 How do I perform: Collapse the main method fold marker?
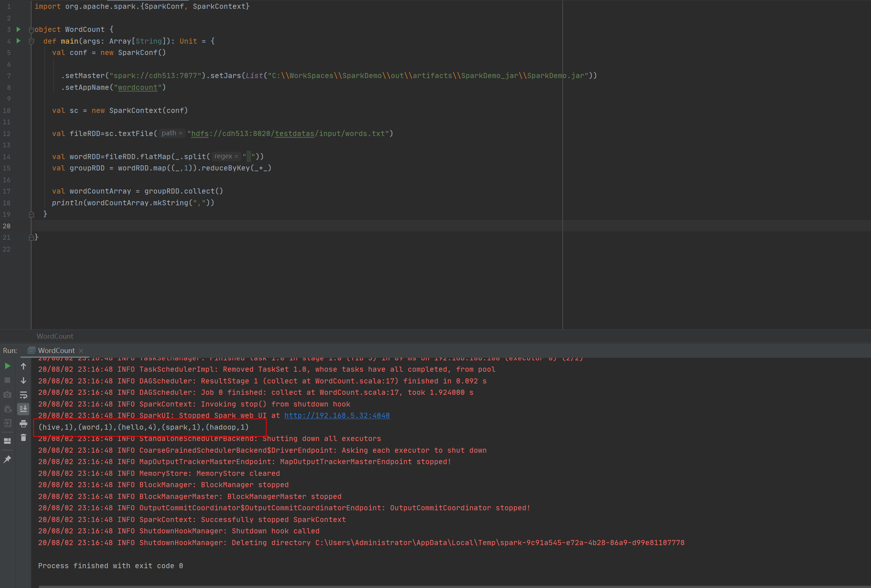pos(32,41)
